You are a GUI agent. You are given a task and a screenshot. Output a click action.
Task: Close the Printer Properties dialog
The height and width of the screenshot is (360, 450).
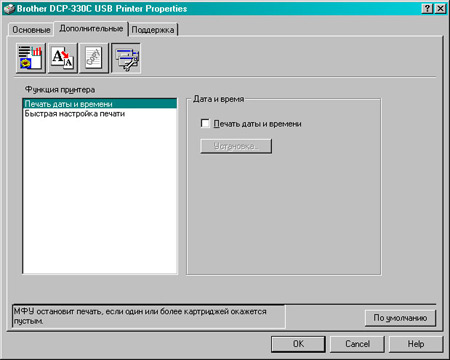(x=440, y=8)
